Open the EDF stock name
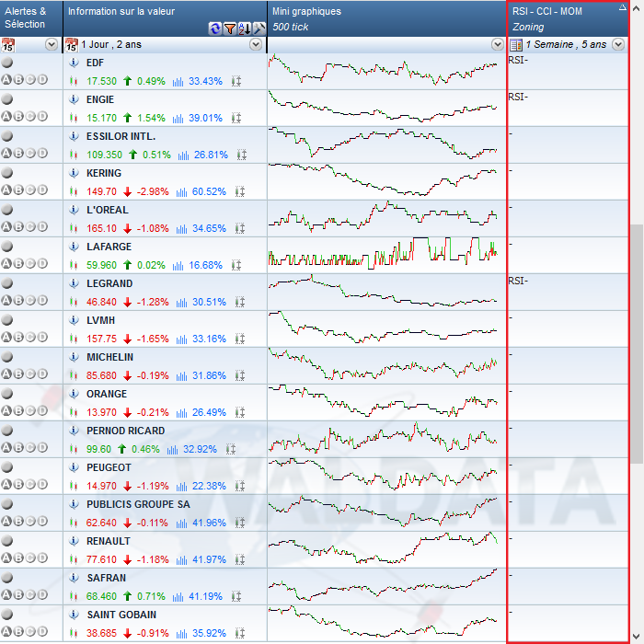644x644 pixels. click(95, 63)
